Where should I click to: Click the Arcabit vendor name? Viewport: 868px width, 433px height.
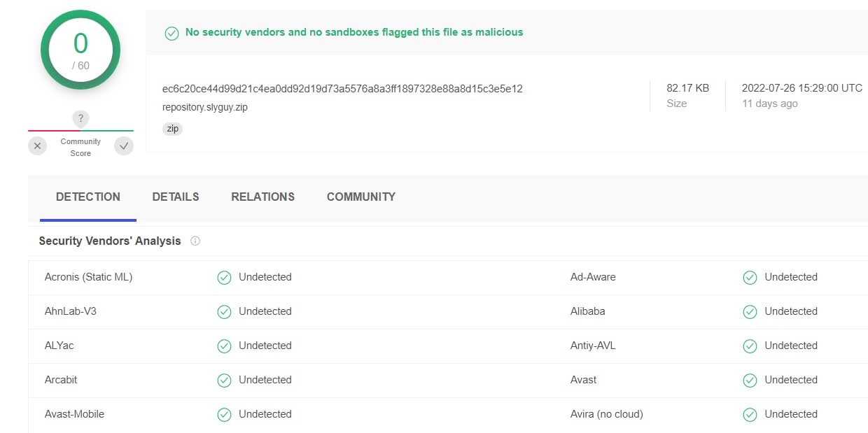[x=61, y=380]
